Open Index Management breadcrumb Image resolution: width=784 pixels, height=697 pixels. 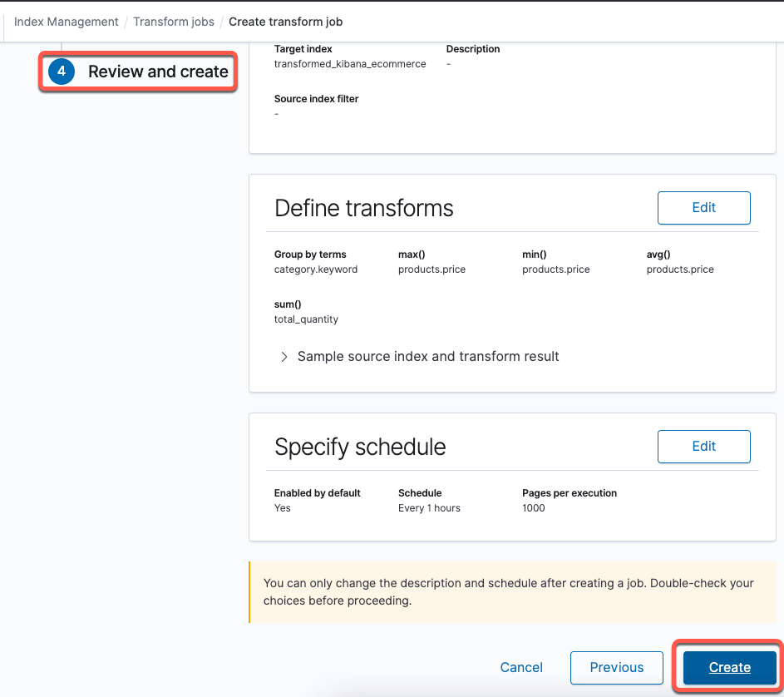[66, 22]
